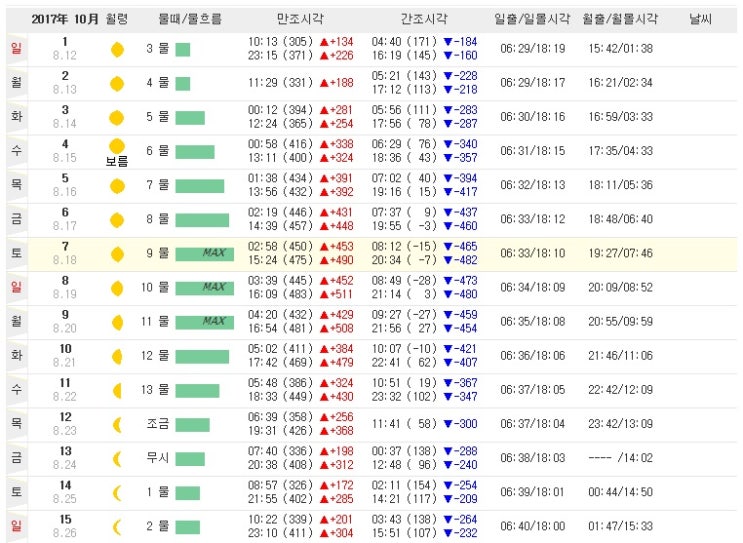Click the red up arrow beside +490
The height and width of the screenshot is (543, 743).
coord(324,261)
